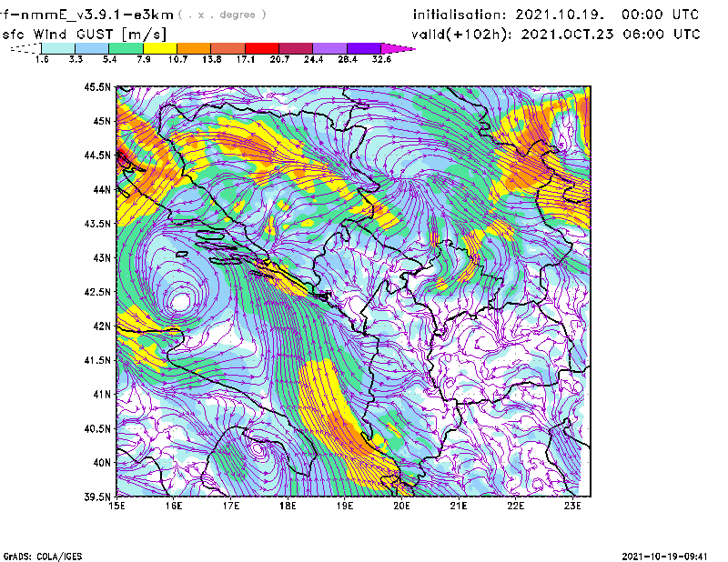Image resolution: width=728 pixels, height=562 pixels.
Task: Click the 42.5N latitude label
Action: point(98,291)
